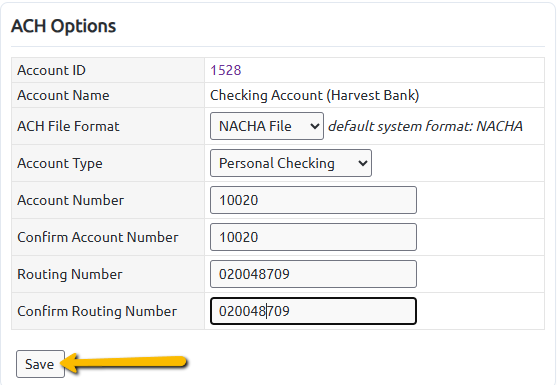This screenshot has width=557, height=385.
Task: Click the 'ACH File Format' label
Action: 69,126
